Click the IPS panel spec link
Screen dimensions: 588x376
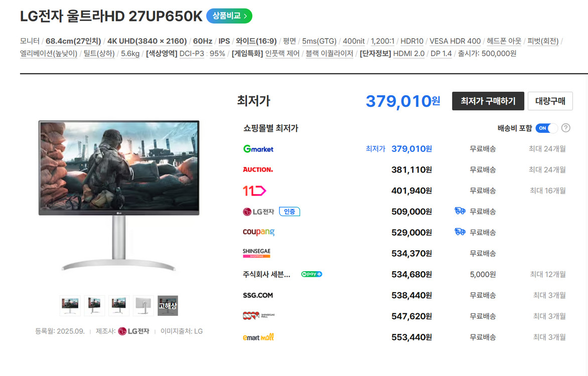(224, 41)
